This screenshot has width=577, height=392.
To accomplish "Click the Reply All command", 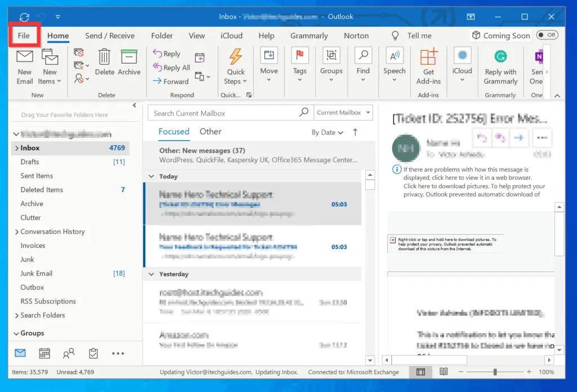I will [x=171, y=67].
